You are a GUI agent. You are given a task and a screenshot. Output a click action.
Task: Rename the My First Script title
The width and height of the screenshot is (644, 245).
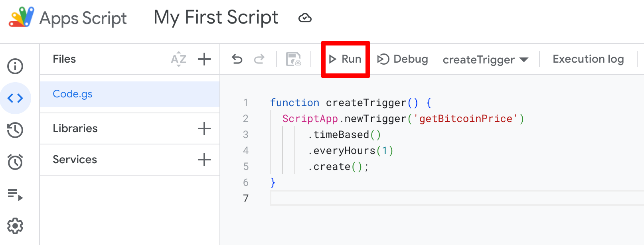pos(216,18)
